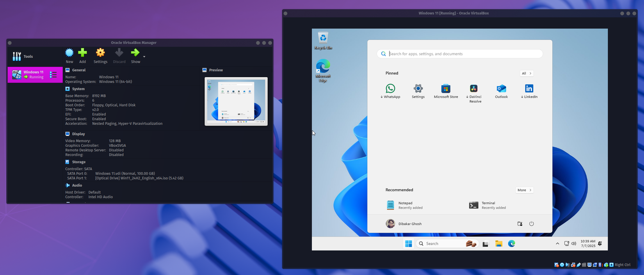The width and height of the screenshot is (644, 275).
Task: Open File Explorer on the Windows taskbar
Action: pos(499,244)
